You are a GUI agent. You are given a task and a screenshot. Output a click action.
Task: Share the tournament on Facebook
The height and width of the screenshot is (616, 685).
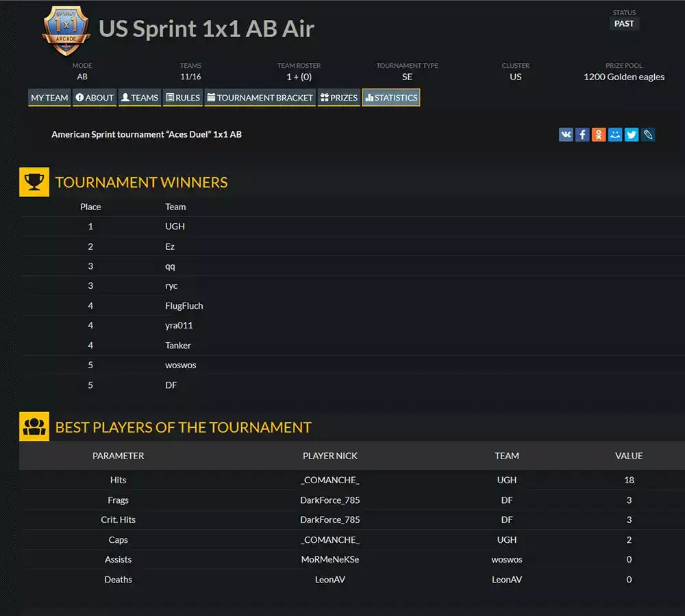[x=582, y=135]
